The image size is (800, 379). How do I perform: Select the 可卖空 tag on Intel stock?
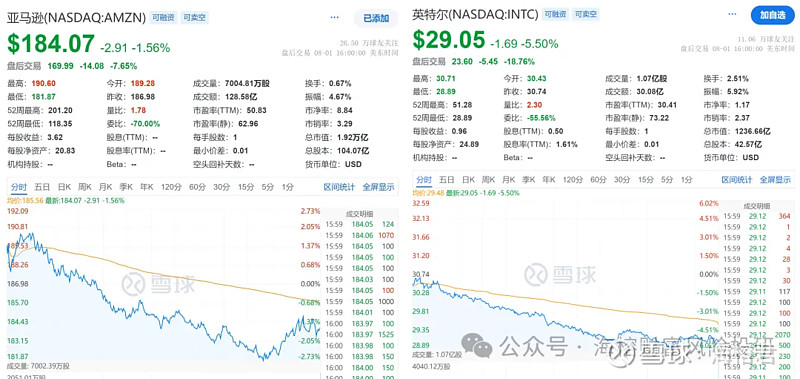[585, 15]
